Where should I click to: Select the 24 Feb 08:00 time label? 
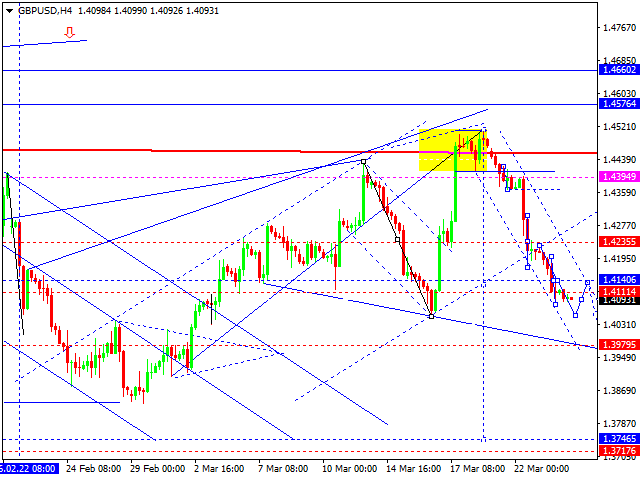click(93, 469)
